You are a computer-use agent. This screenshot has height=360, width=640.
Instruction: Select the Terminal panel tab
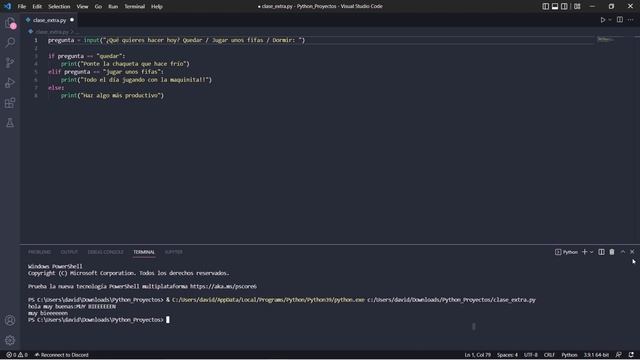[144, 252]
